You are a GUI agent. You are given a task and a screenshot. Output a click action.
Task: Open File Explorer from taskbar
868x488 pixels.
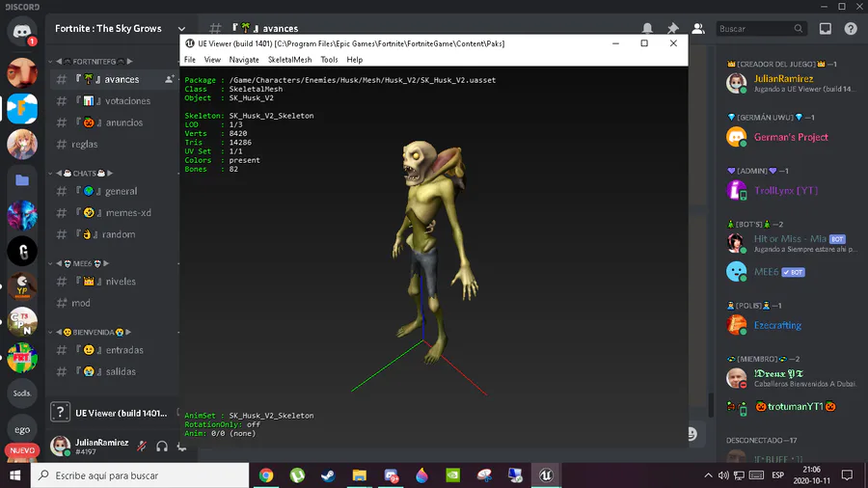point(360,475)
